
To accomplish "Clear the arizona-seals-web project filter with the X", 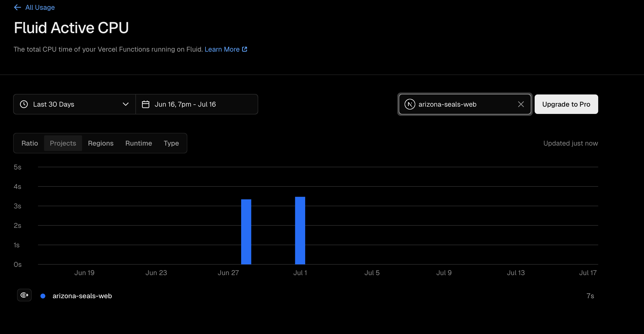I will point(521,104).
